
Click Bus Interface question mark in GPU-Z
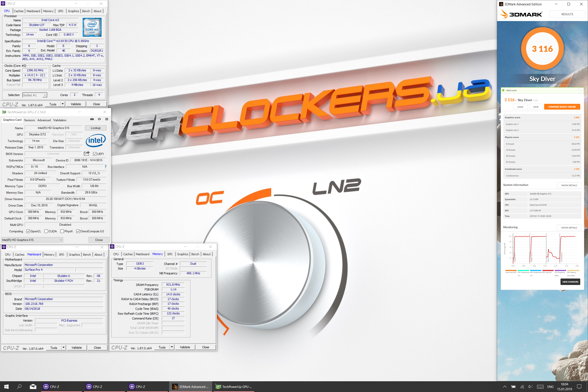[x=106, y=167]
